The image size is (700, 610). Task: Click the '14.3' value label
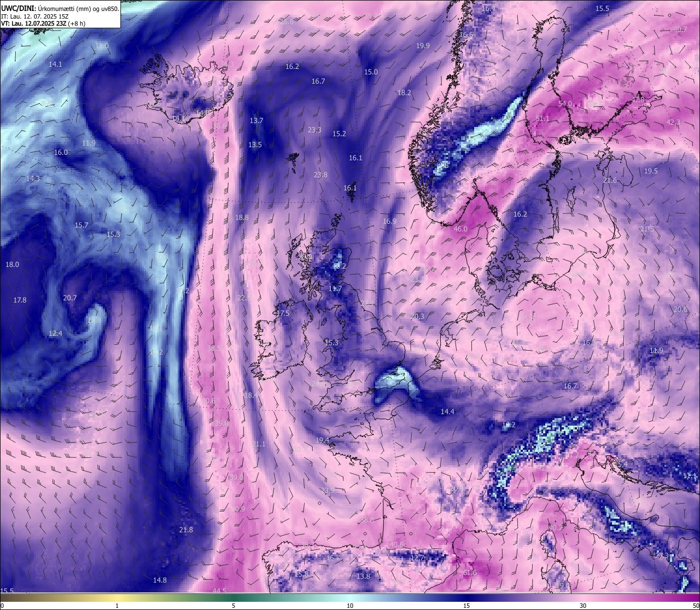[33, 179]
